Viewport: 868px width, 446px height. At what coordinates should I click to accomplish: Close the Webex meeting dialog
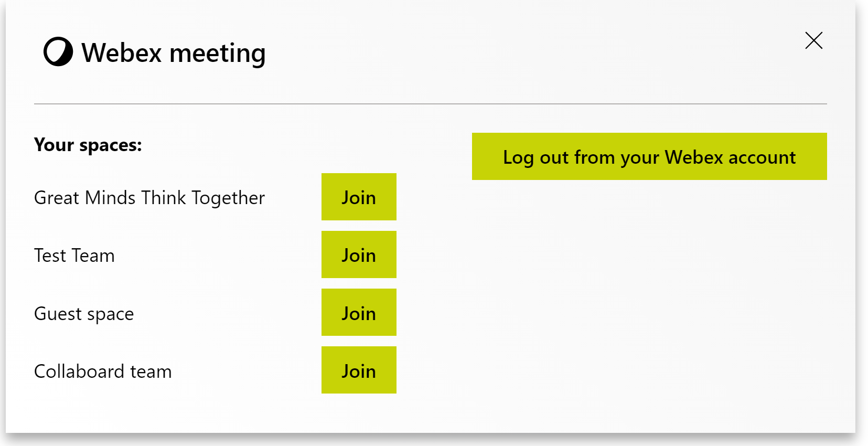click(x=813, y=40)
